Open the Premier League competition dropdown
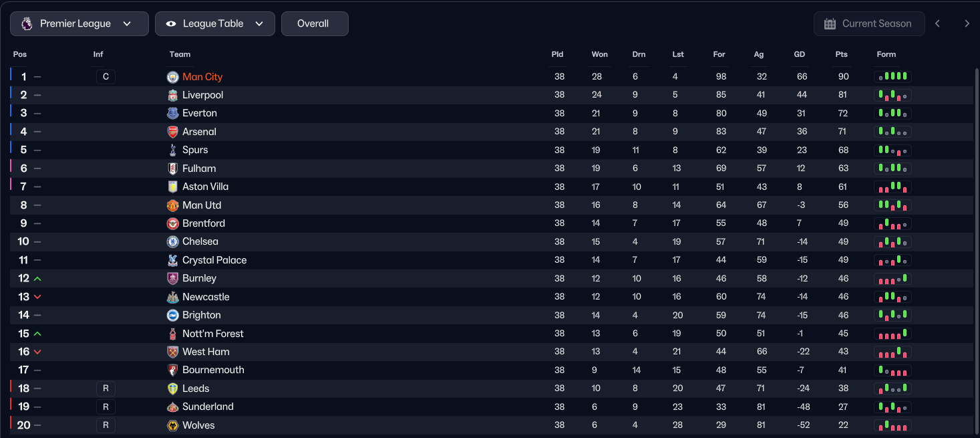980x438 pixels. (x=79, y=24)
